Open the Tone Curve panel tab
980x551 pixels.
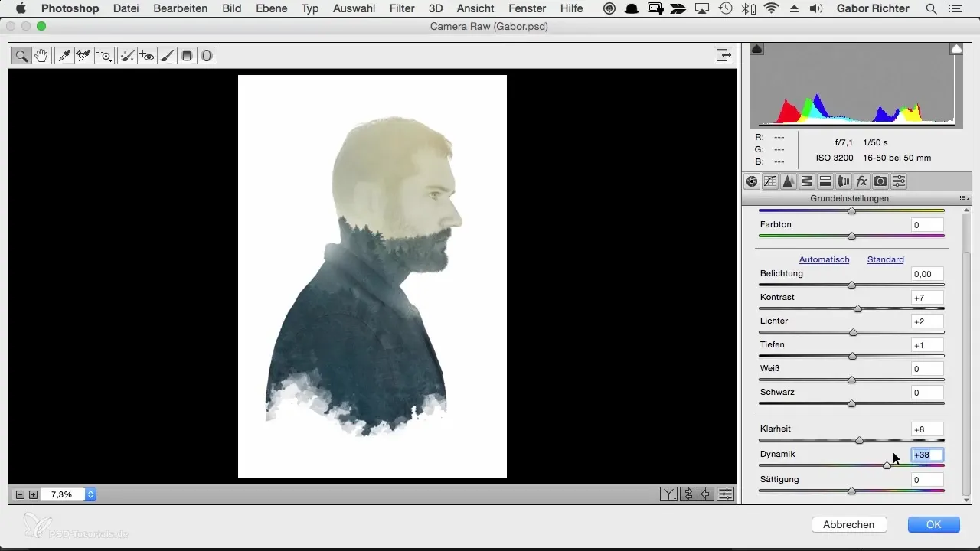pyautogui.click(x=770, y=181)
